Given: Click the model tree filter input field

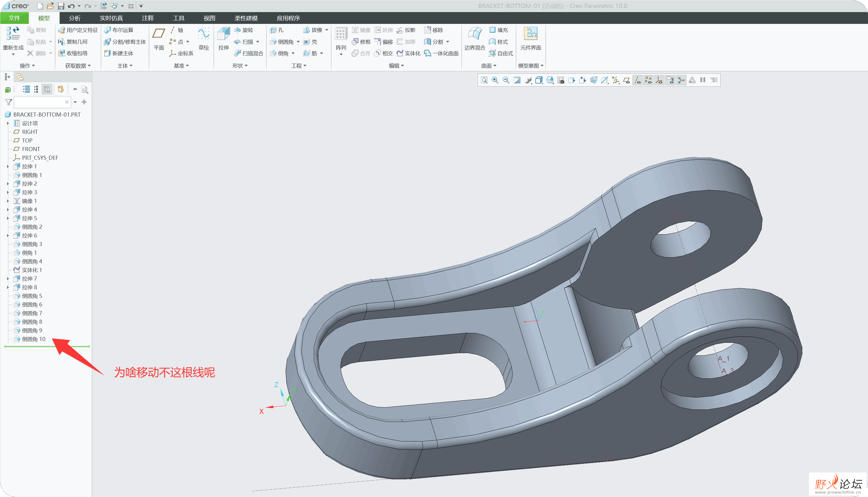Looking at the screenshot, I should 40,102.
